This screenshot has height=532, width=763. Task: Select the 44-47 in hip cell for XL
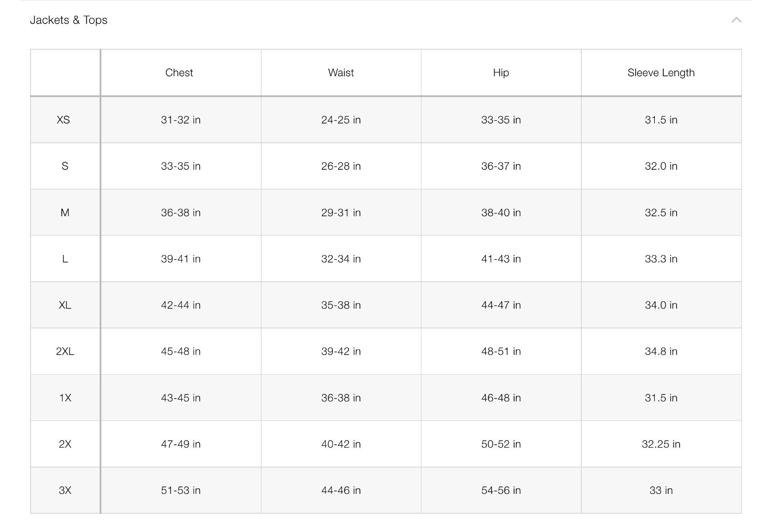tap(501, 305)
